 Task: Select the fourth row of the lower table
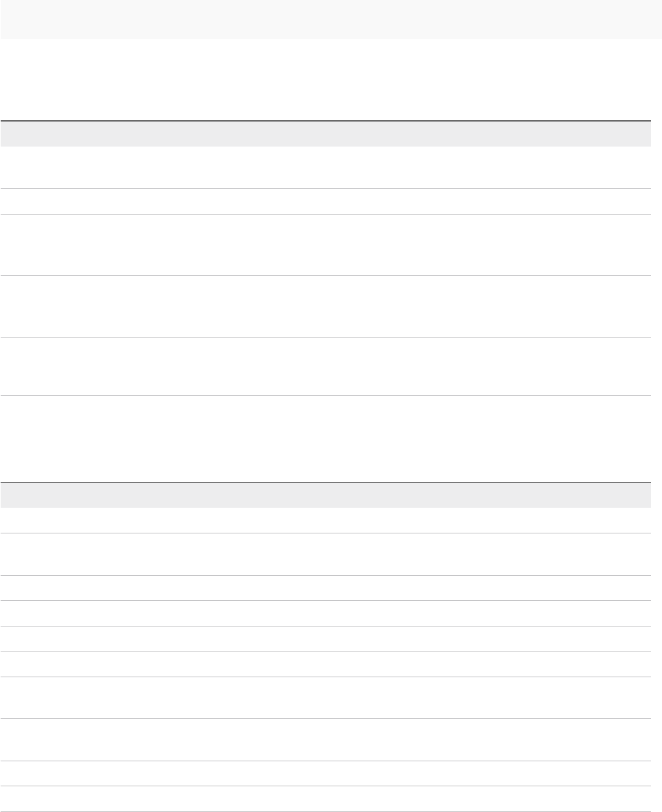(x=326, y=613)
